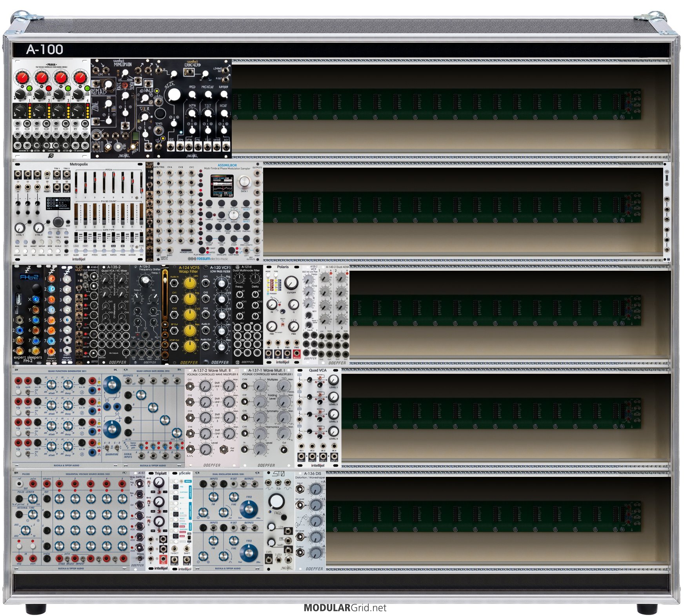The width and height of the screenshot is (691, 616).
Task: Click the Audio In jack on A-124
Action: [174, 283]
